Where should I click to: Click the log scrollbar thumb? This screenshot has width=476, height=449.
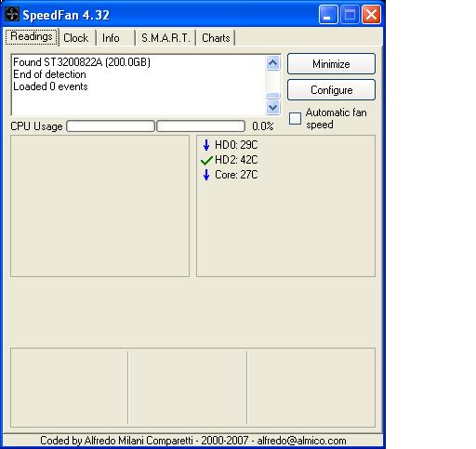[x=272, y=96]
